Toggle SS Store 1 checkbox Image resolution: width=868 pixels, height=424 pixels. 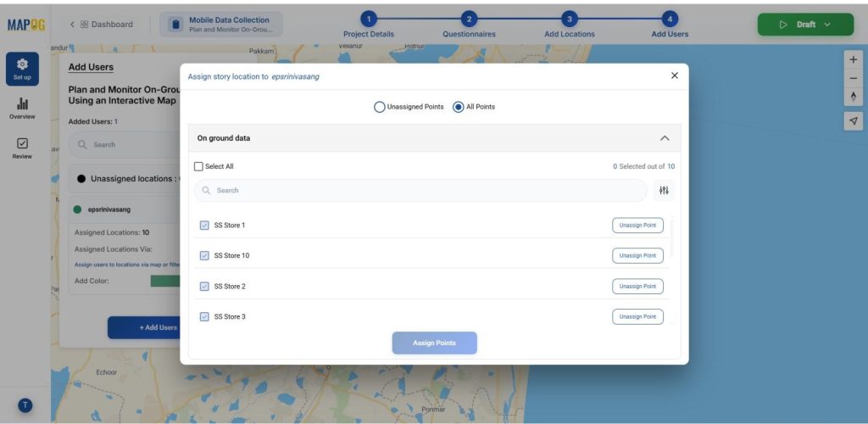pyautogui.click(x=204, y=226)
